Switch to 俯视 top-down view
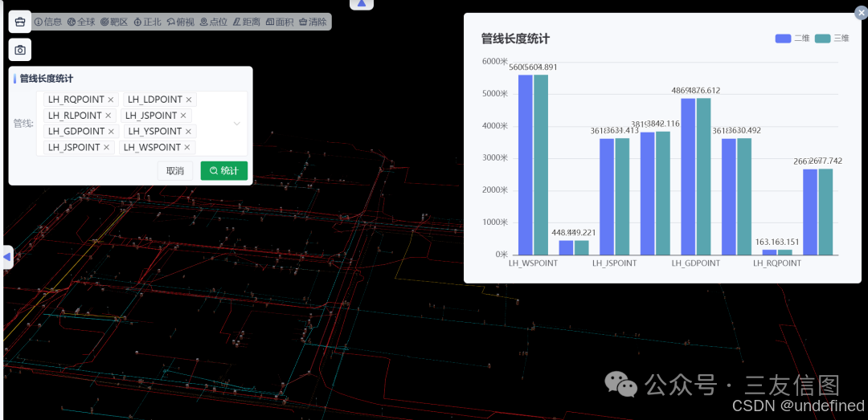The height and width of the screenshot is (420, 868). 181,22
